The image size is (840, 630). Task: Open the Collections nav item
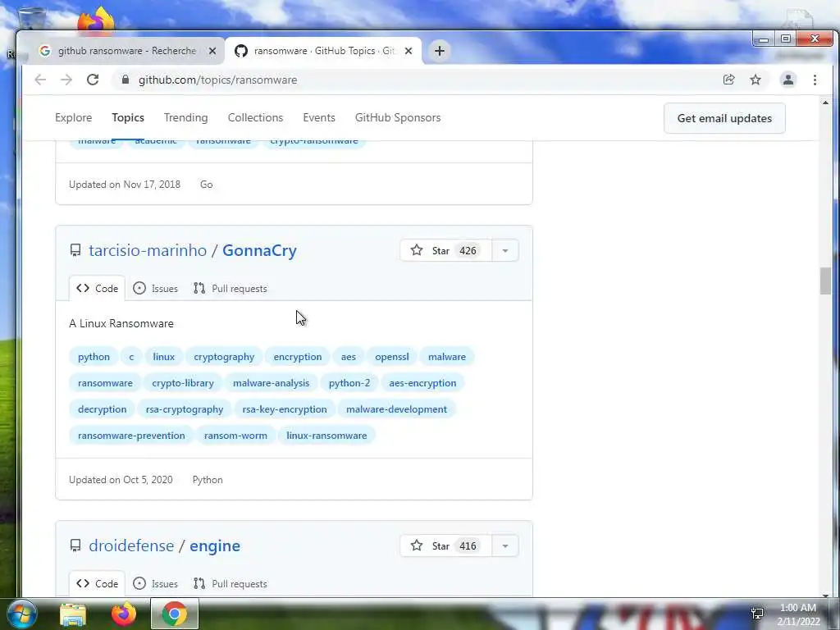coord(256,118)
